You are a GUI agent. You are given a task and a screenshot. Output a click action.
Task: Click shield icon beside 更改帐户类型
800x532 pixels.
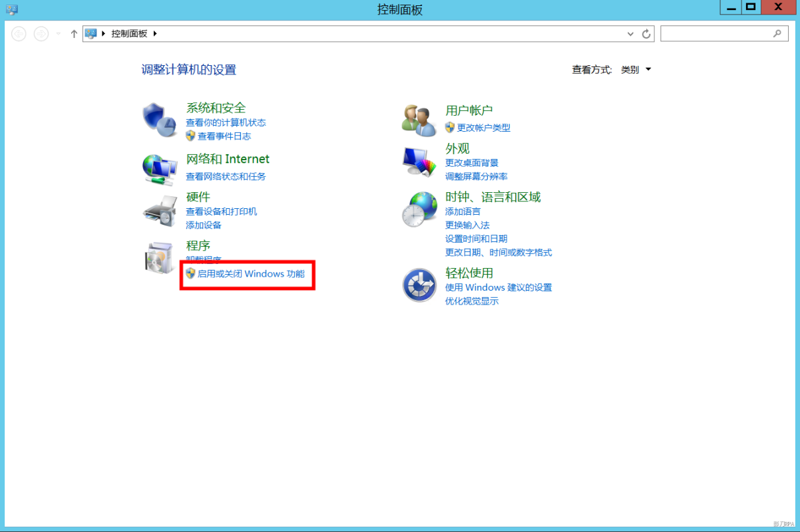[x=450, y=127]
